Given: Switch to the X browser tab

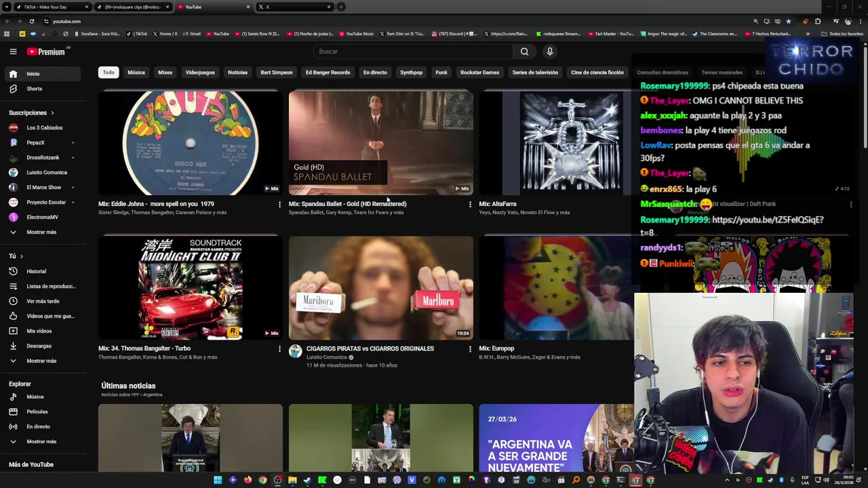Looking at the screenshot, I should [295, 7].
